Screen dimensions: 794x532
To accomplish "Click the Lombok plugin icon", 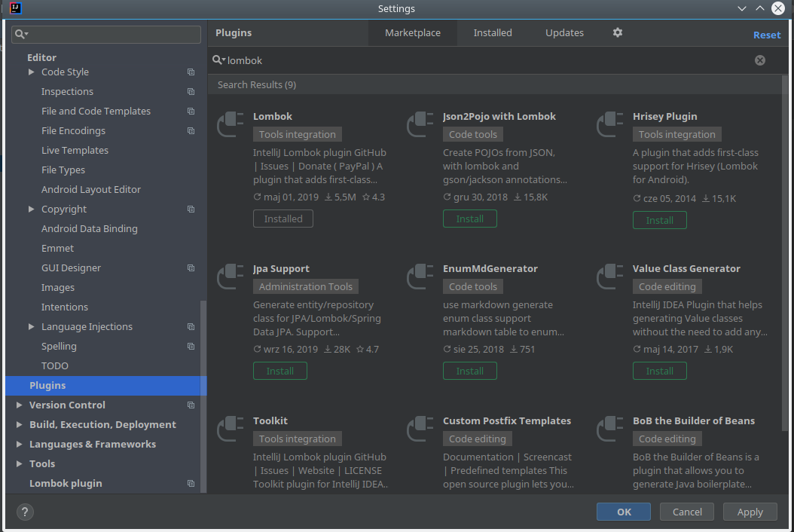I will click(231, 124).
